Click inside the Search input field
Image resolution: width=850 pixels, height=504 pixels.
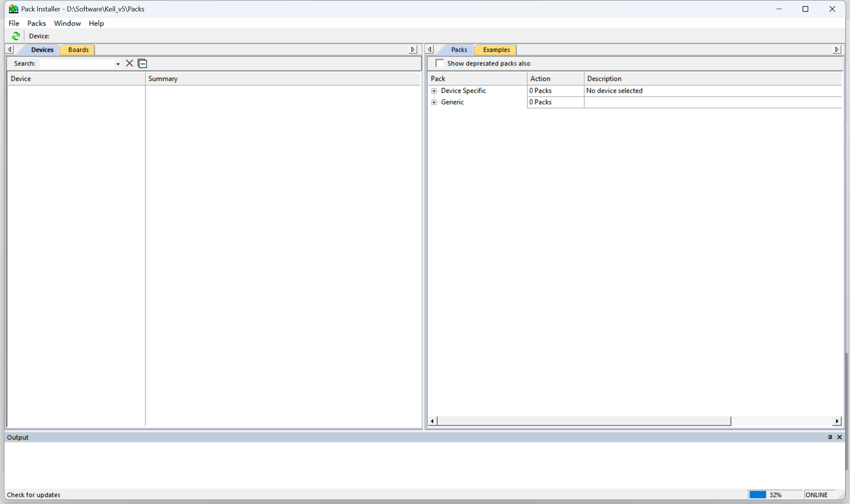click(x=77, y=63)
